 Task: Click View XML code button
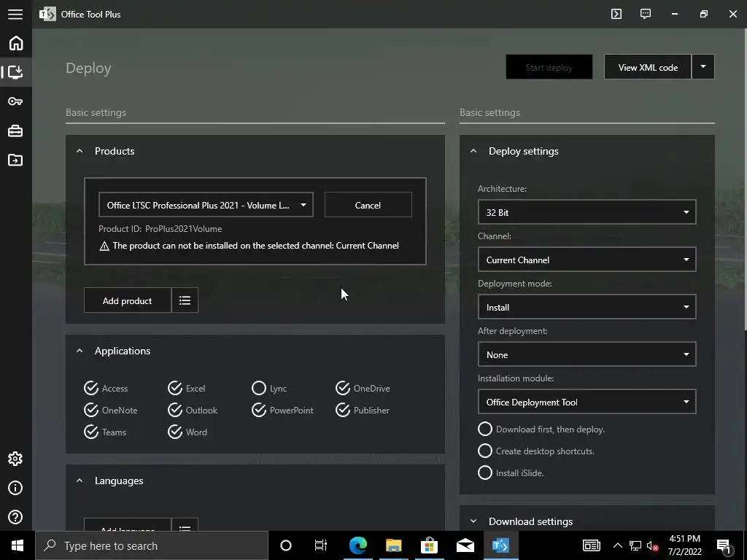(648, 66)
